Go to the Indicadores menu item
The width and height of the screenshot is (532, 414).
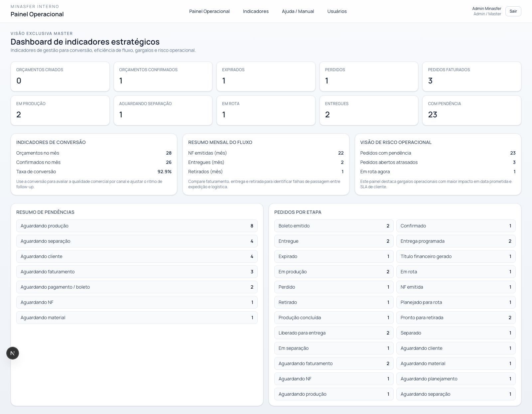pyautogui.click(x=256, y=11)
